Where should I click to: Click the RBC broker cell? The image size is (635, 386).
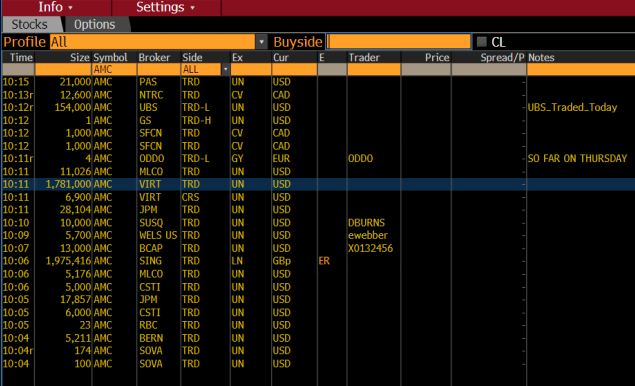click(x=148, y=325)
